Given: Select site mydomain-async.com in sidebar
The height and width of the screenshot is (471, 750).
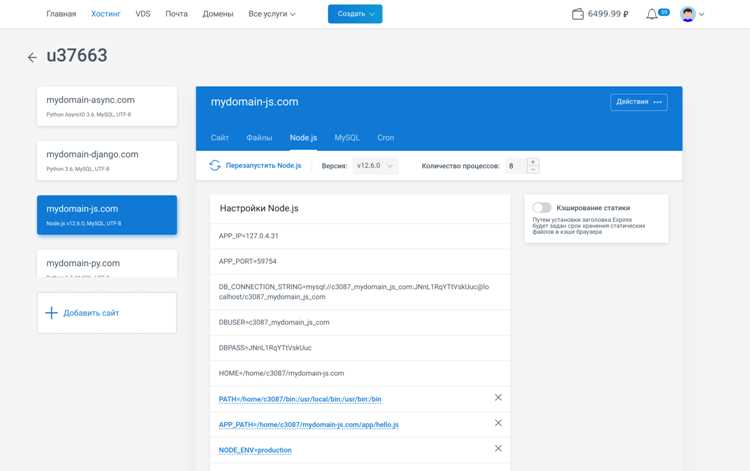Looking at the screenshot, I should [x=107, y=106].
